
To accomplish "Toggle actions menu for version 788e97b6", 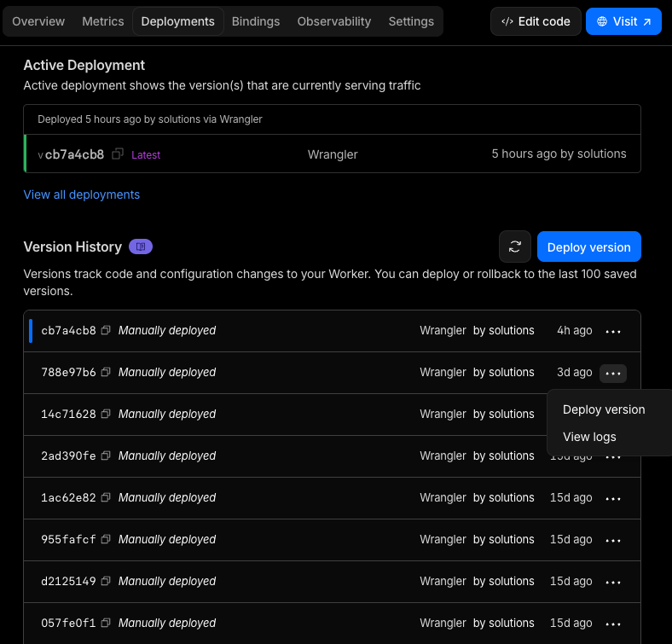I will [x=613, y=373].
